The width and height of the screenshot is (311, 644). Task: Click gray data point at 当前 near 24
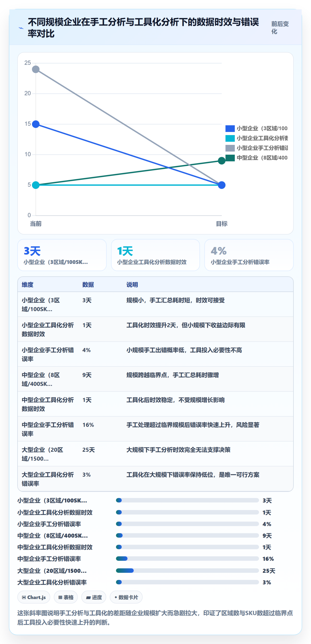pyautogui.click(x=36, y=69)
